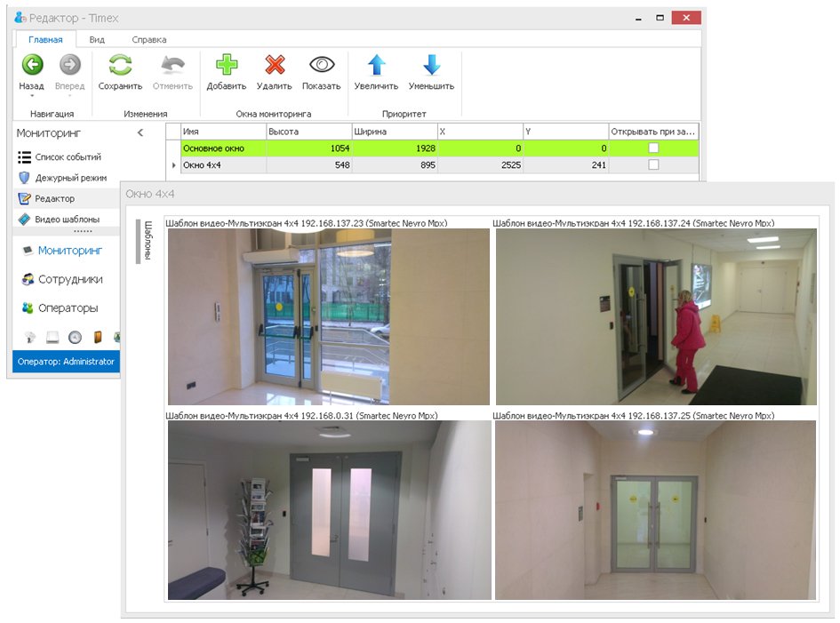This screenshot has height=623, width=840.
Task: Open the Справка ribbon tab
Action: [x=148, y=40]
